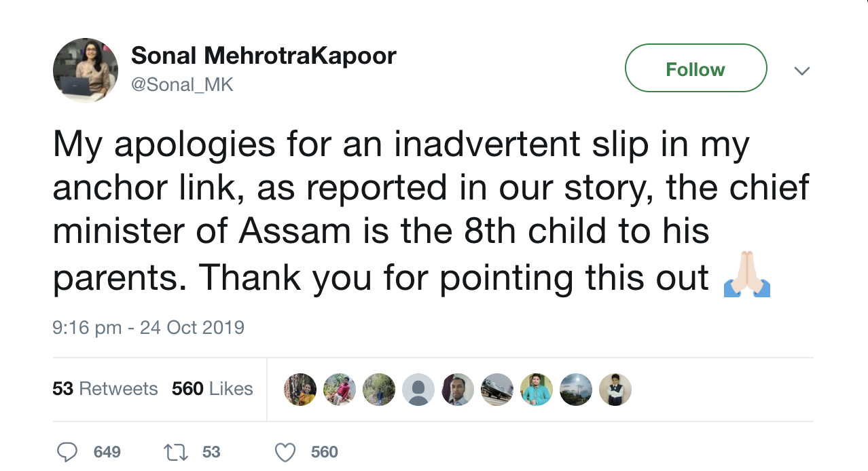View the list of 560 Likes
Viewport: 868px width, 471px height.
[212, 389]
